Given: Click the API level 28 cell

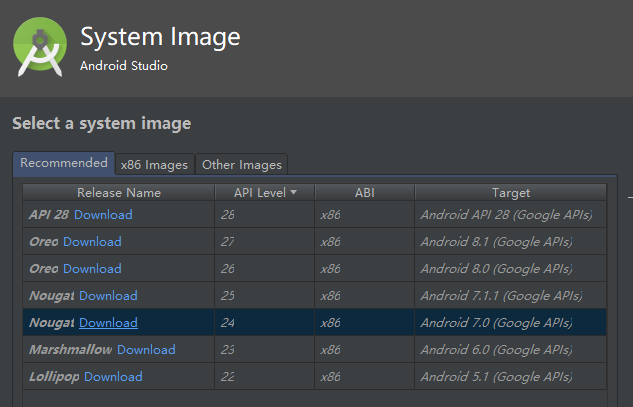Looking at the screenshot, I should click(264, 214).
